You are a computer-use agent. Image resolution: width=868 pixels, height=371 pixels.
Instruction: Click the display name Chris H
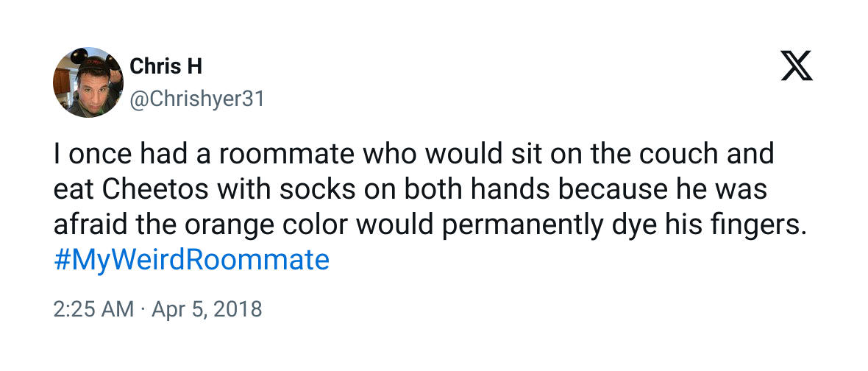(166, 67)
